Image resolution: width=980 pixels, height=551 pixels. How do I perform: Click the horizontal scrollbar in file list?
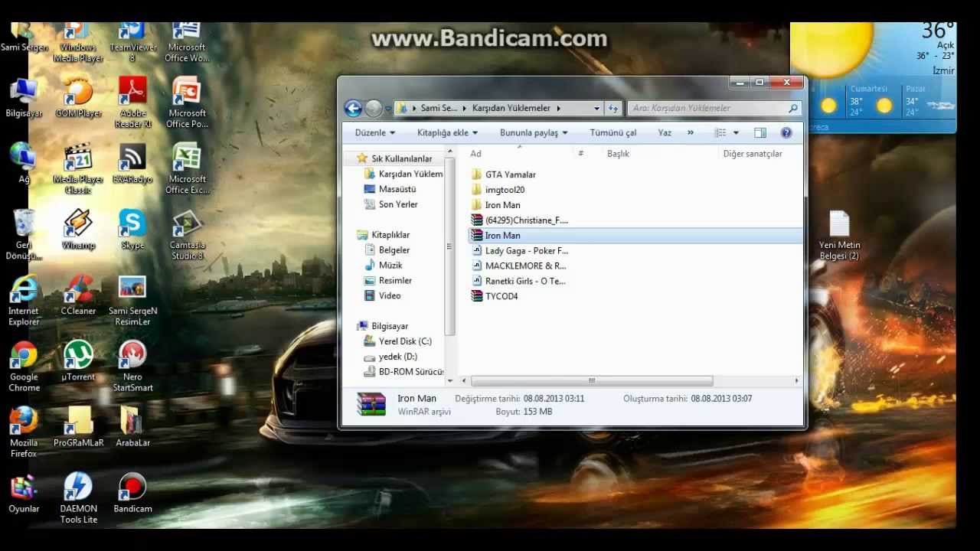pyautogui.click(x=592, y=380)
